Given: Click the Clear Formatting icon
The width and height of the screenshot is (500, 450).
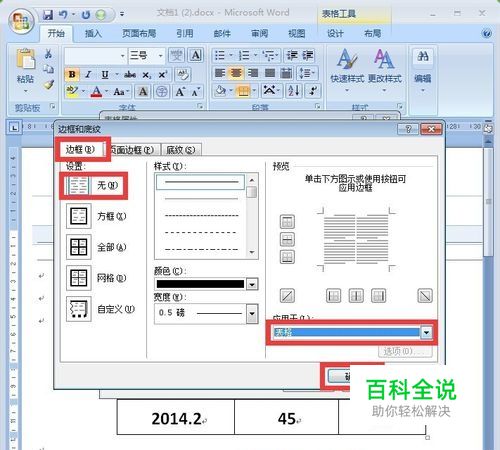Looking at the screenshot, I should (x=183, y=74).
